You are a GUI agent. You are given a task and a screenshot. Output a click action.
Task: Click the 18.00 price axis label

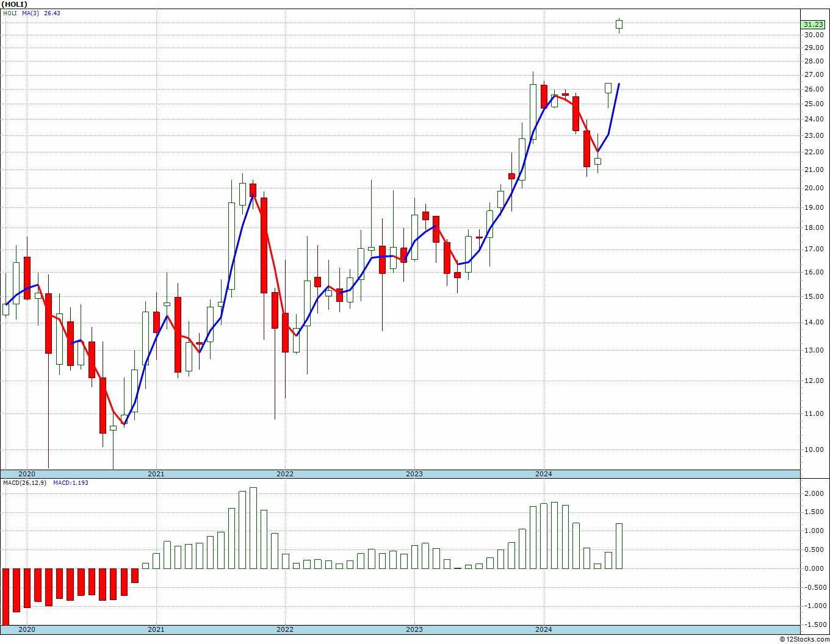point(814,228)
